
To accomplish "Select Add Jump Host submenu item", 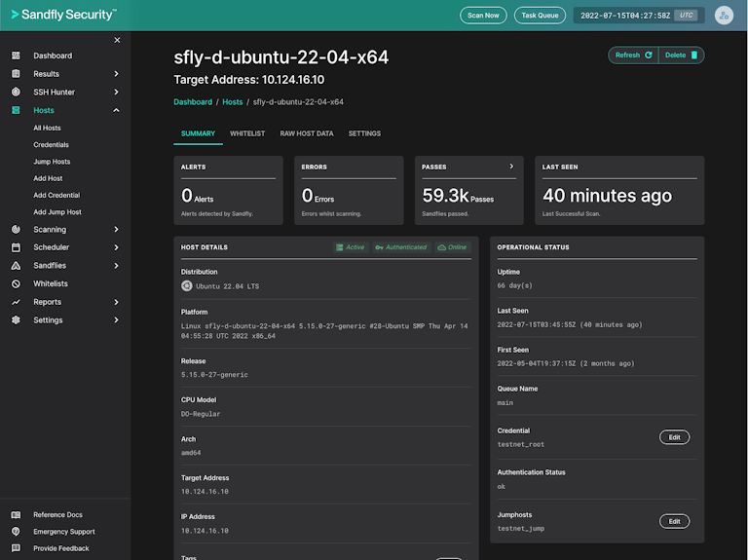I will tap(57, 211).
